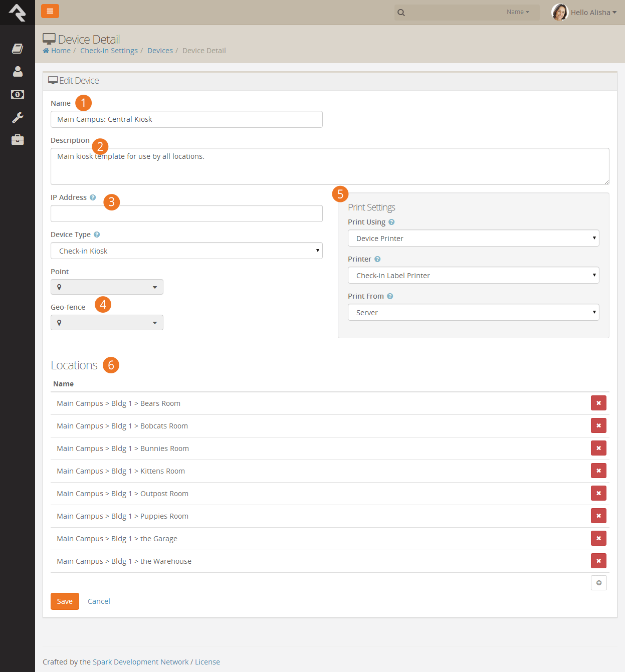The height and width of the screenshot is (672, 625).
Task: Show help for Print From
Action: point(390,296)
